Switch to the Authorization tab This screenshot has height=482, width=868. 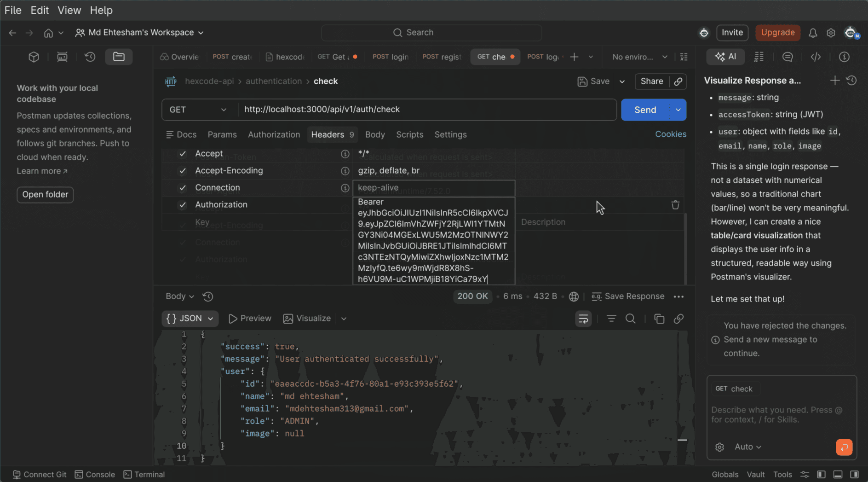click(274, 134)
